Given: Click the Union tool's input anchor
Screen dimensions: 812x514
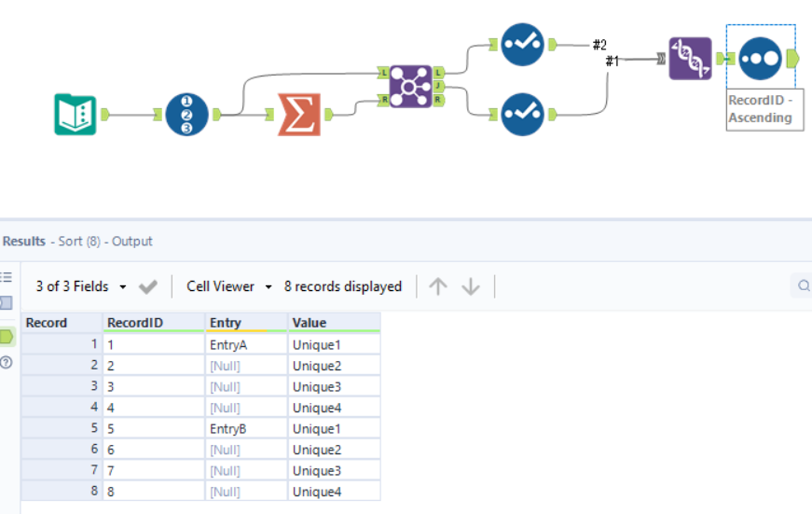Looking at the screenshot, I should click(661, 59).
